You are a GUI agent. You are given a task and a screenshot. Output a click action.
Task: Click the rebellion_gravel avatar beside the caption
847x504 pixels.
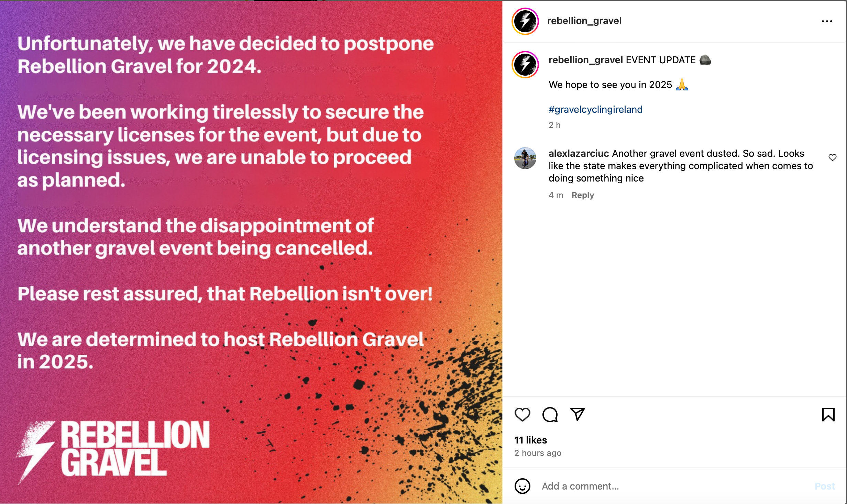point(525,65)
